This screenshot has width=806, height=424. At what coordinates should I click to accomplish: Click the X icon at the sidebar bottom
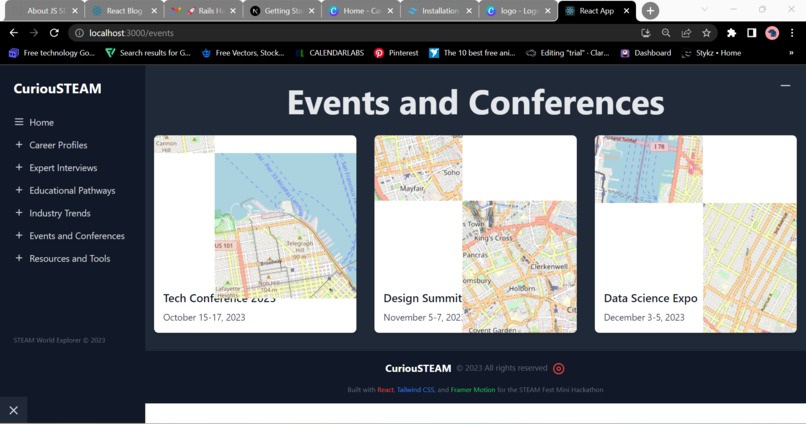pos(13,410)
